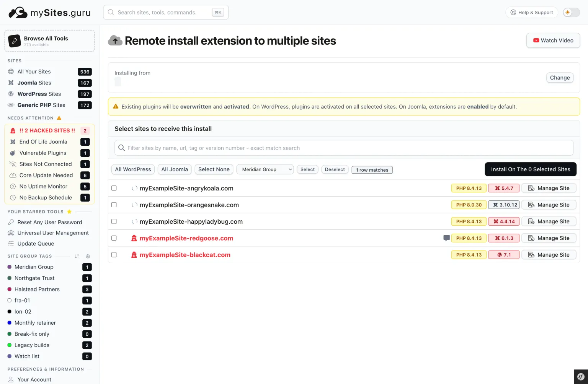Open the myExampleSite-happyladybug.com link
This screenshot has width=588, height=384.
(191, 222)
